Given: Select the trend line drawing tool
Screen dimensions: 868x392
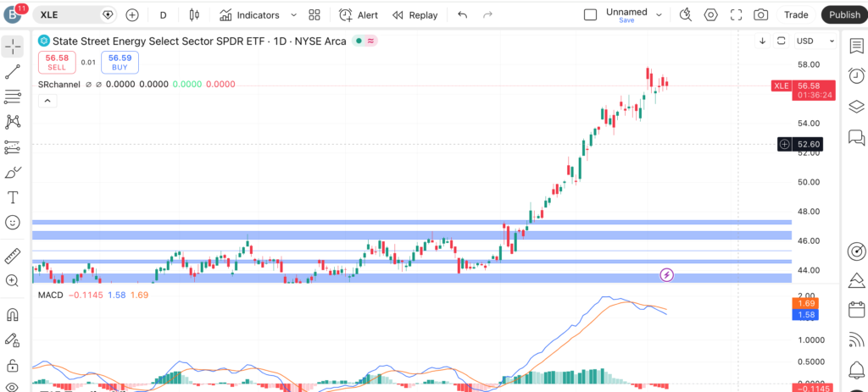Looking at the screenshot, I should (12, 72).
